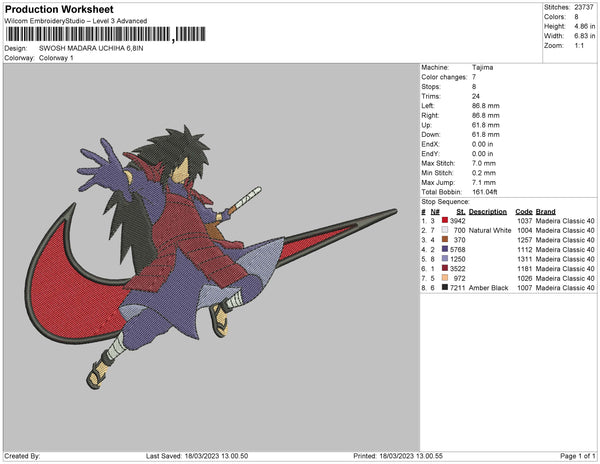Click the Page 1 of 1 indicator
Image resolution: width=600 pixels, height=464 pixels.
click(577, 456)
